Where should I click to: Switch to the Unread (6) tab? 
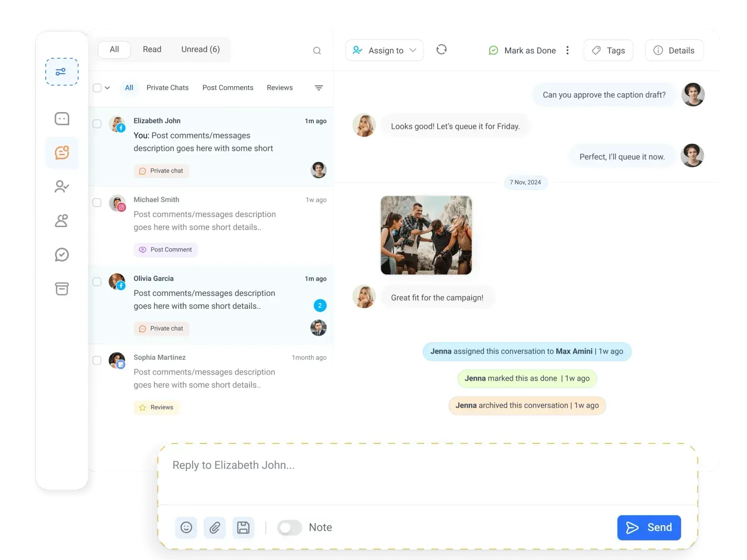coord(200,49)
